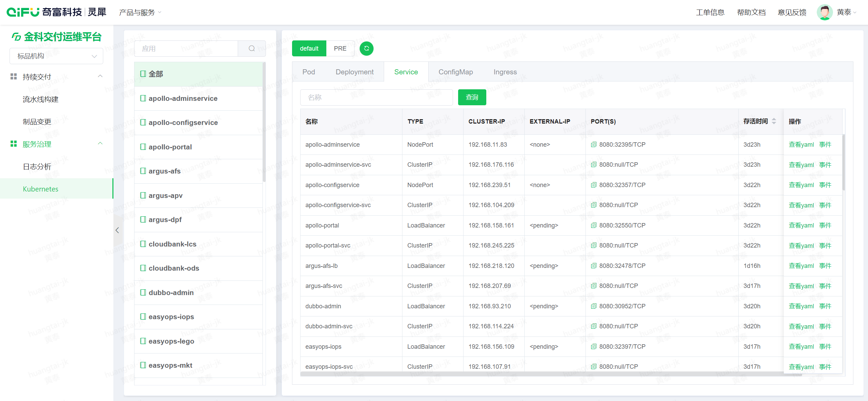Click the 服务治理 green grid icon
This screenshot has height=401, width=868.
(14, 144)
